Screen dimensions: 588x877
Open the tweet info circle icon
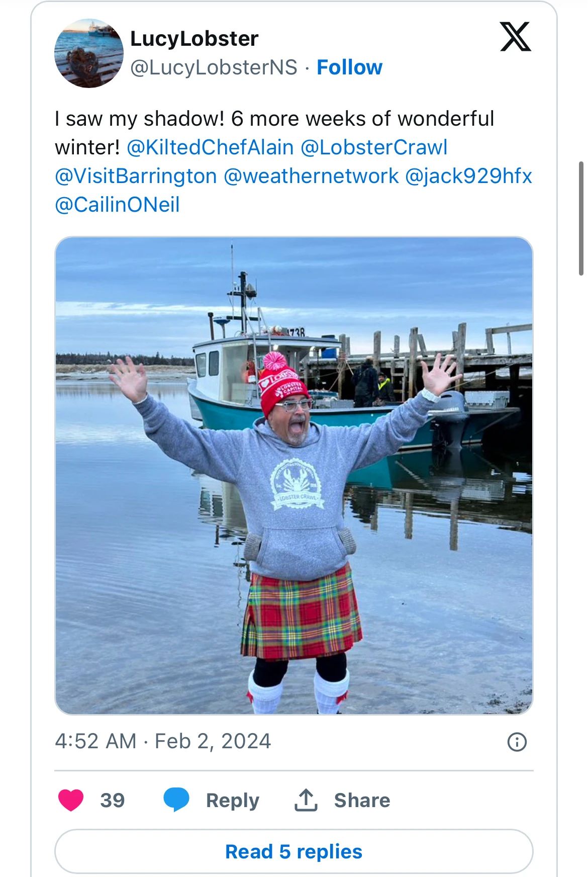[x=517, y=742]
